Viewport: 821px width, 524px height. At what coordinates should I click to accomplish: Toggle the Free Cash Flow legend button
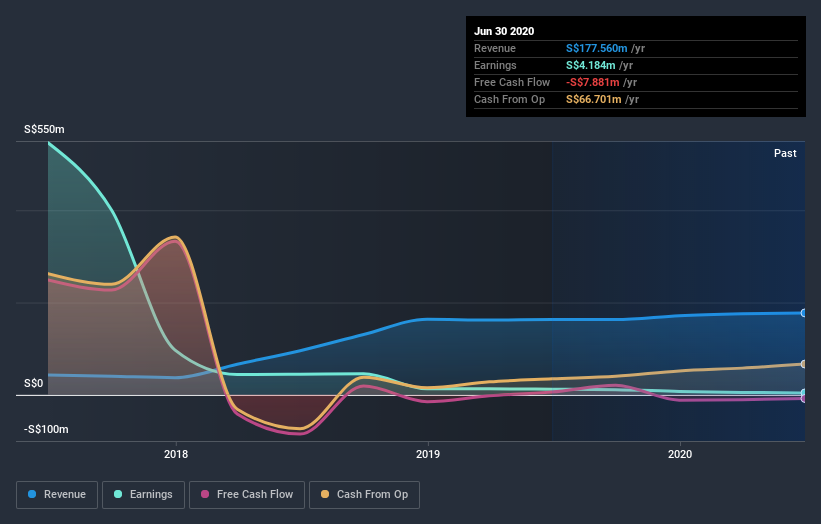[x=247, y=495]
